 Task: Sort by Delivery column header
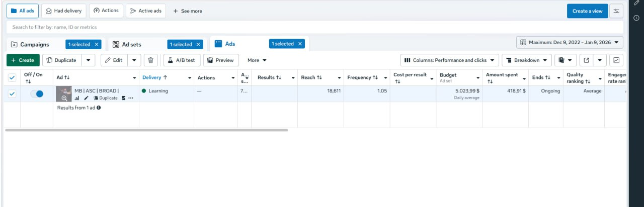coord(155,77)
